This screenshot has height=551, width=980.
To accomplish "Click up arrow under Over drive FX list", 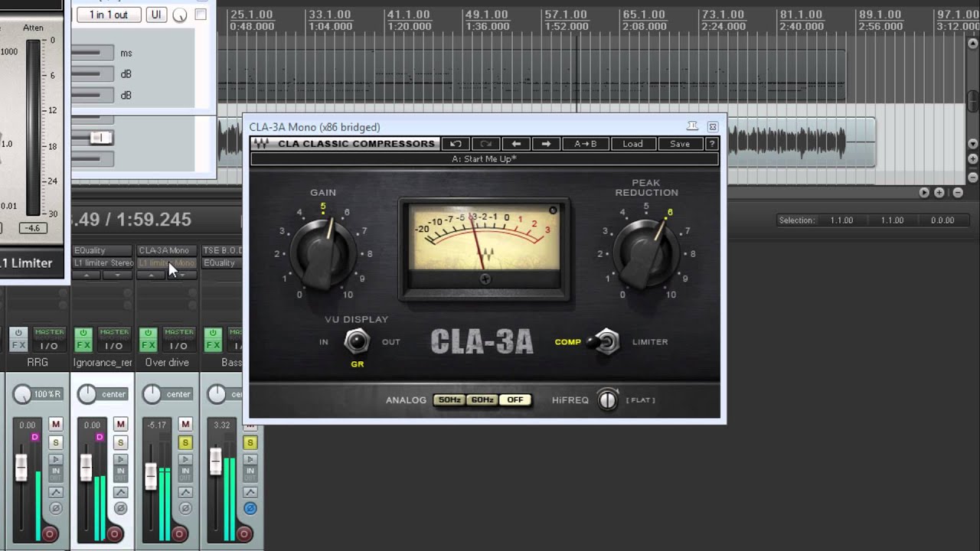I will tap(152, 275).
